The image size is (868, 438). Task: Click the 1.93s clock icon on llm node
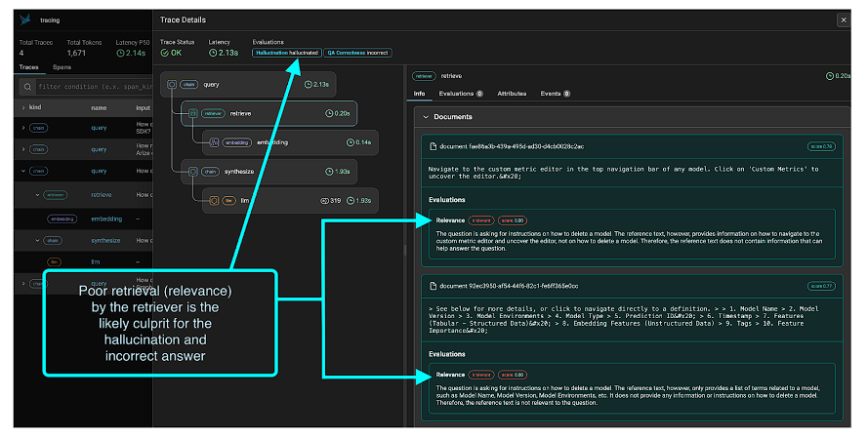coord(351,201)
